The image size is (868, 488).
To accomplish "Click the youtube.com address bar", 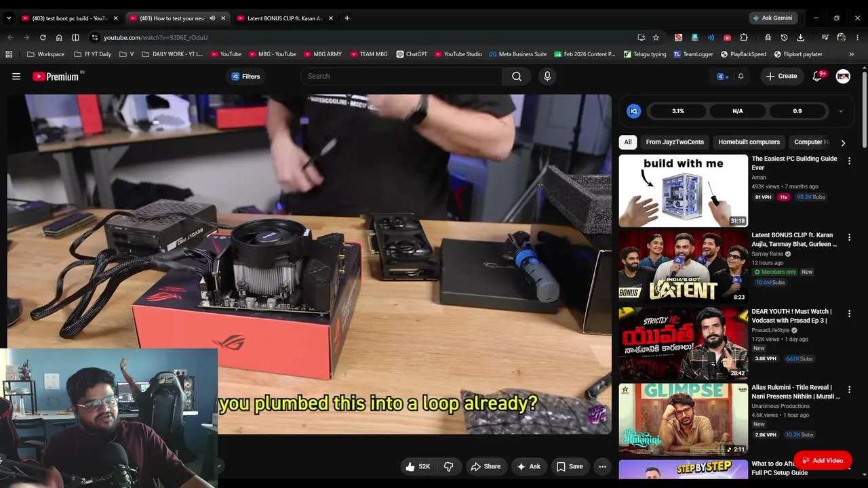I will [366, 37].
